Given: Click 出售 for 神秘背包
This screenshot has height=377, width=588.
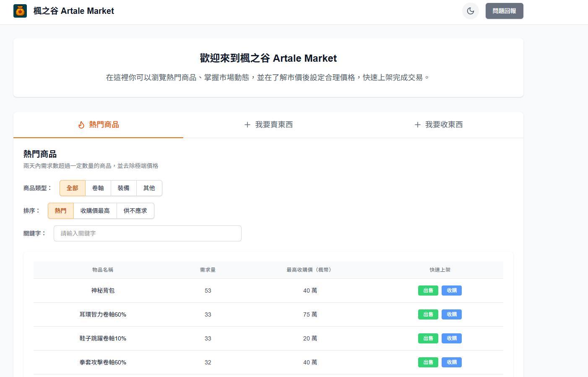Looking at the screenshot, I should click(x=428, y=291).
